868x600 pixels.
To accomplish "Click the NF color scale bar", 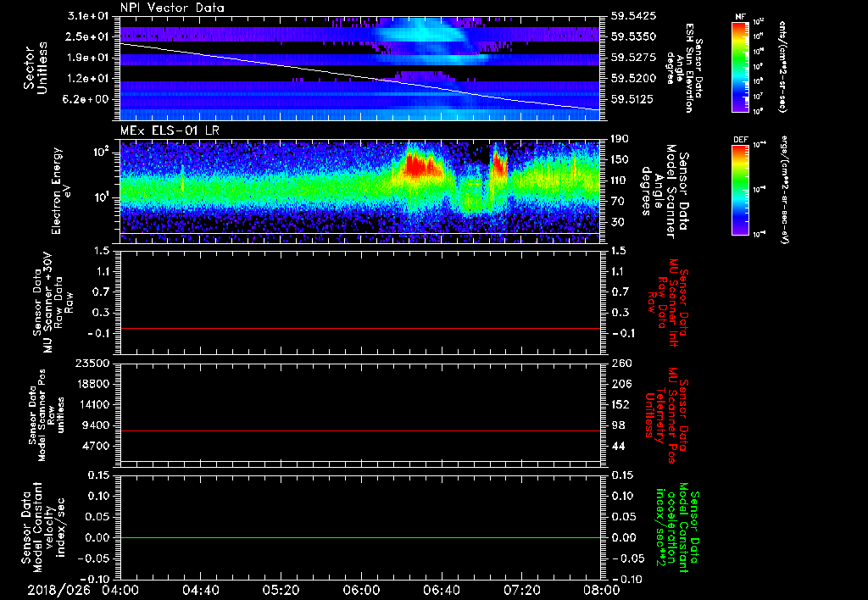I will point(739,67).
